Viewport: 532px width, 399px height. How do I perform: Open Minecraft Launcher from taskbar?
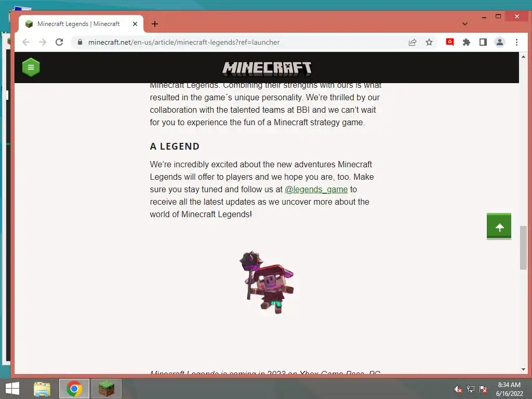tap(106, 389)
